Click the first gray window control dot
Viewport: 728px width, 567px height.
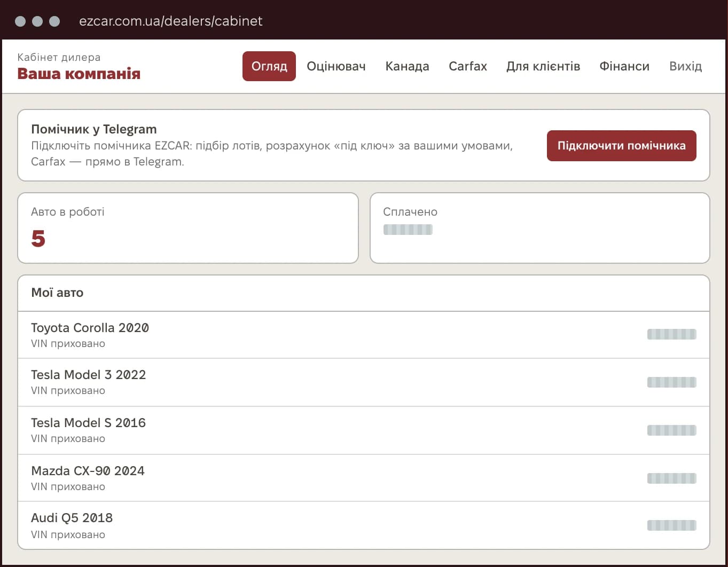[20, 21]
